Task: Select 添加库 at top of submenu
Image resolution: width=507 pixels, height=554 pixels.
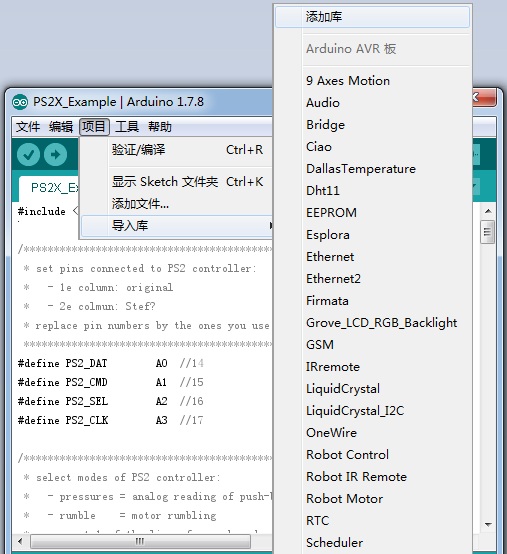Action: [x=372, y=17]
